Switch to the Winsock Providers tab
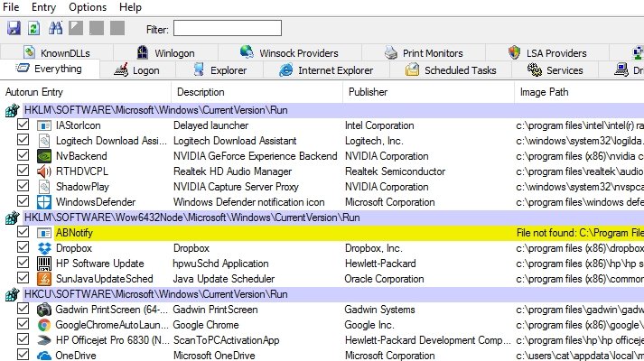This screenshot has height=361, width=644. coord(289,53)
